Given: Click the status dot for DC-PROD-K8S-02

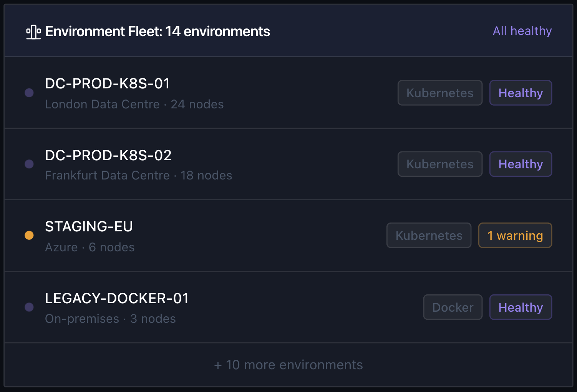Looking at the screenshot, I should (29, 164).
